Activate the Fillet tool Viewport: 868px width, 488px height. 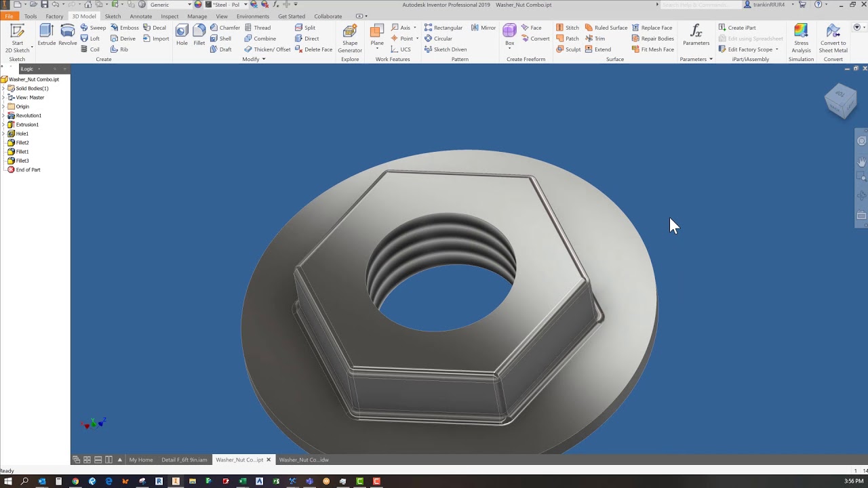click(199, 35)
